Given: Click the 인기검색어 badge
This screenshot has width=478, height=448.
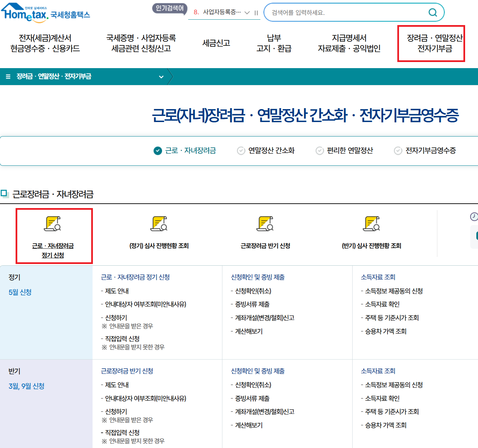Looking at the screenshot, I should [170, 8].
